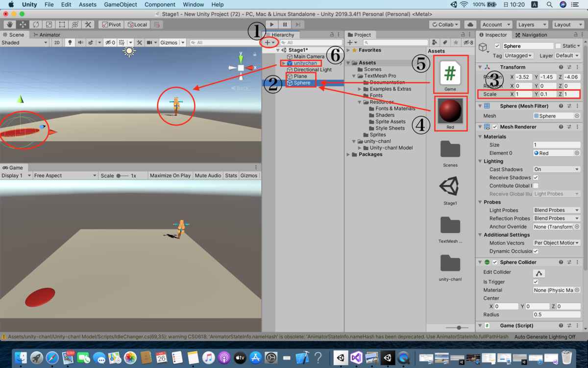Toggle Is Trigger checkbox
The width and height of the screenshot is (588, 368).
point(536,282)
